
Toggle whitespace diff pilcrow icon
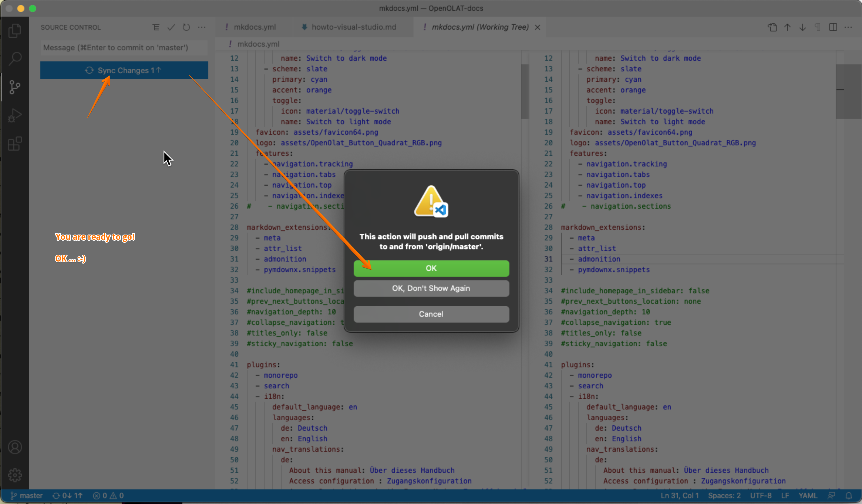point(818,27)
